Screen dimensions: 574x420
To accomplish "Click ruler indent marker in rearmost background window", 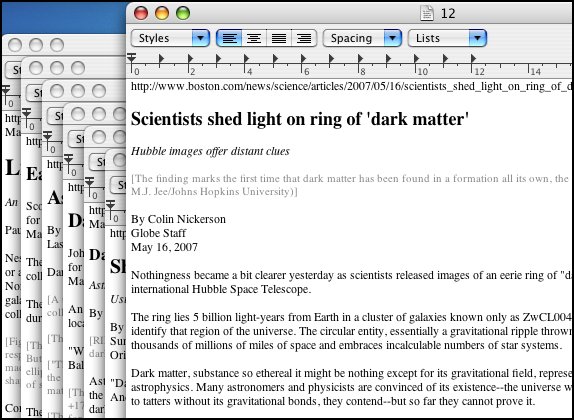I will [x=6, y=90].
